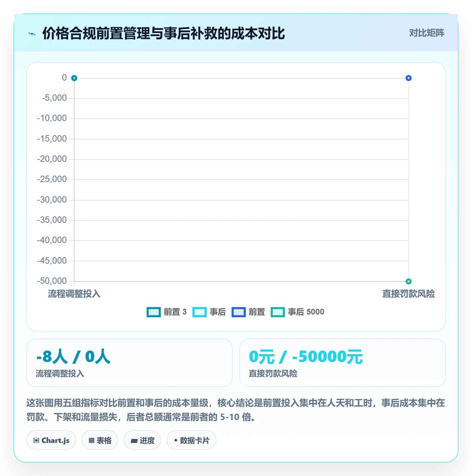Open the 表格 tag
The image size is (472, 476).
100,440
